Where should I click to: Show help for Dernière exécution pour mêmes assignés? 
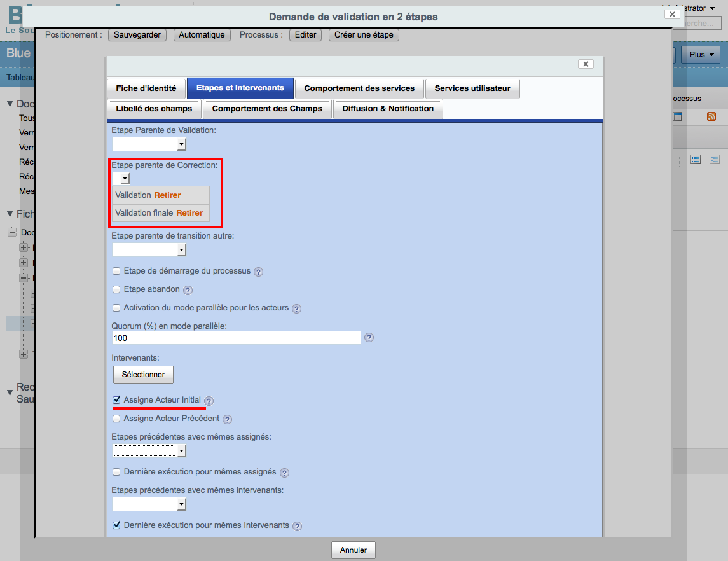click(x=285, y=473)
